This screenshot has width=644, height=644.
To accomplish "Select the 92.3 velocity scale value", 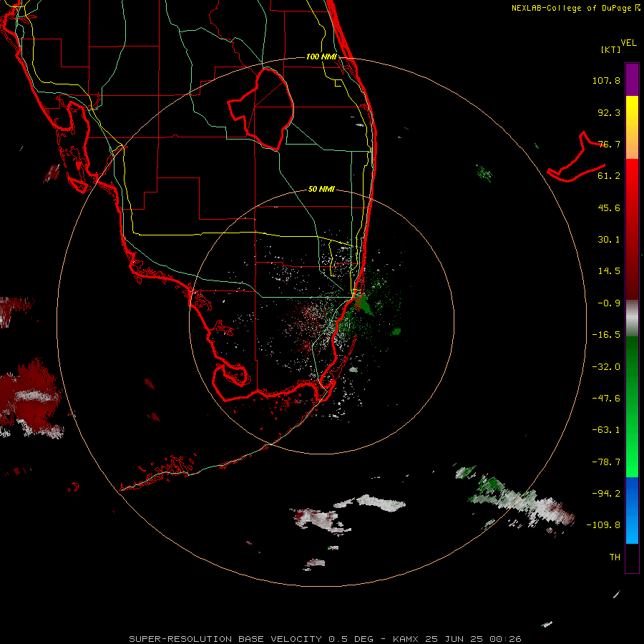I will (609, 112).
